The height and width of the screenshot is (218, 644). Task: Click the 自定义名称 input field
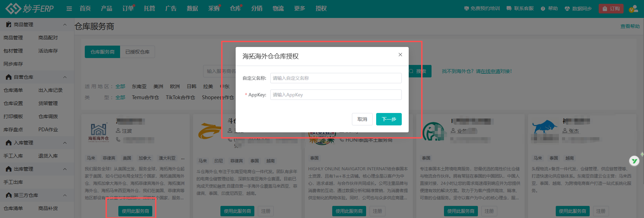(336, 78)
